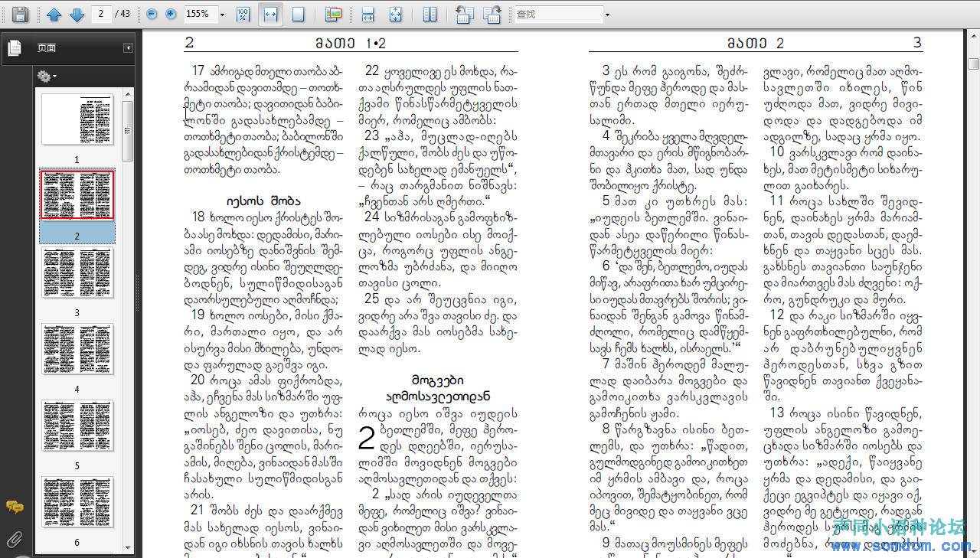Select page 5 thumbnail
Viewport: 980px width, 558px height.
pos(77,426)
